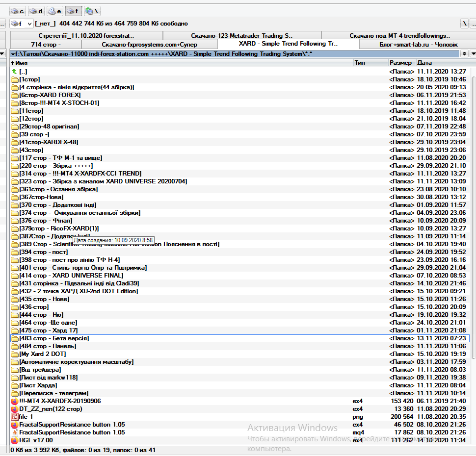Click favorites asterisk button beside path
The image size is (476, 456).
point(464,54)
